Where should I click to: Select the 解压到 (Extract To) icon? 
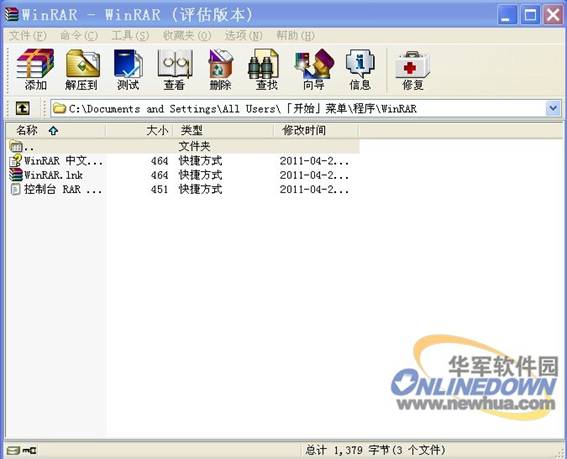(82, 69)
